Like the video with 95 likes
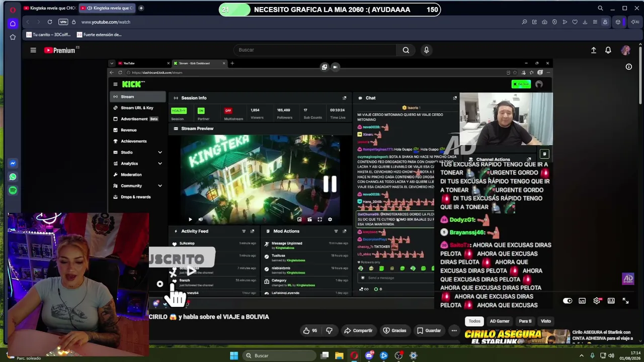 pyautogui.click(x=309, y=331)
